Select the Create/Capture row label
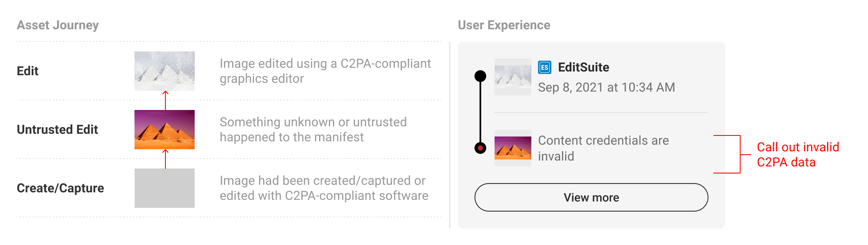The width and height of the screenshot is (868, 245). coord(60,188)
